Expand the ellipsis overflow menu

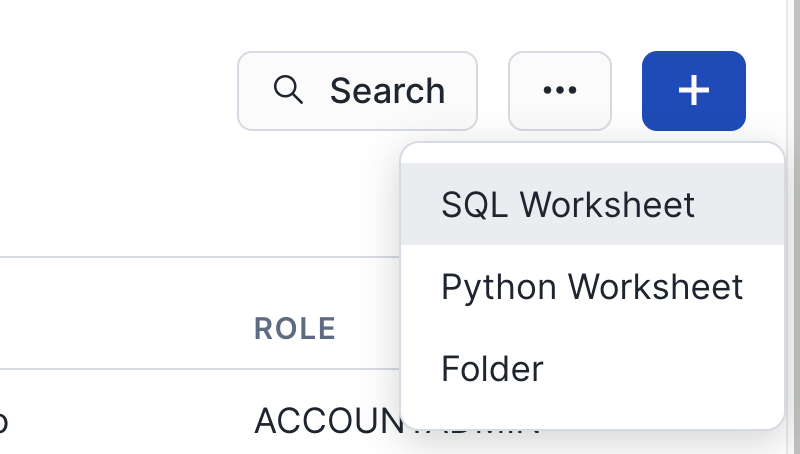coord(559,90)
